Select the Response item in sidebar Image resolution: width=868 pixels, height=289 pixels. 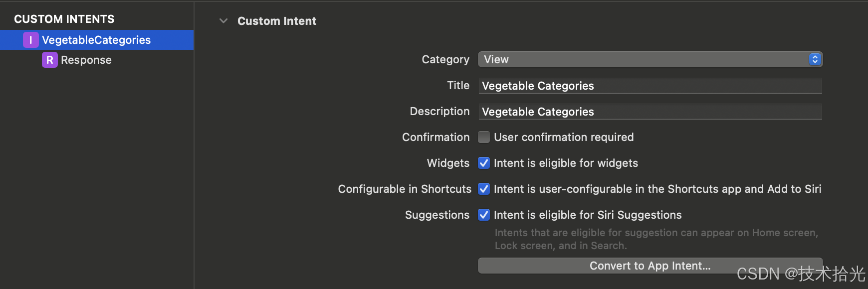point(86,60)
